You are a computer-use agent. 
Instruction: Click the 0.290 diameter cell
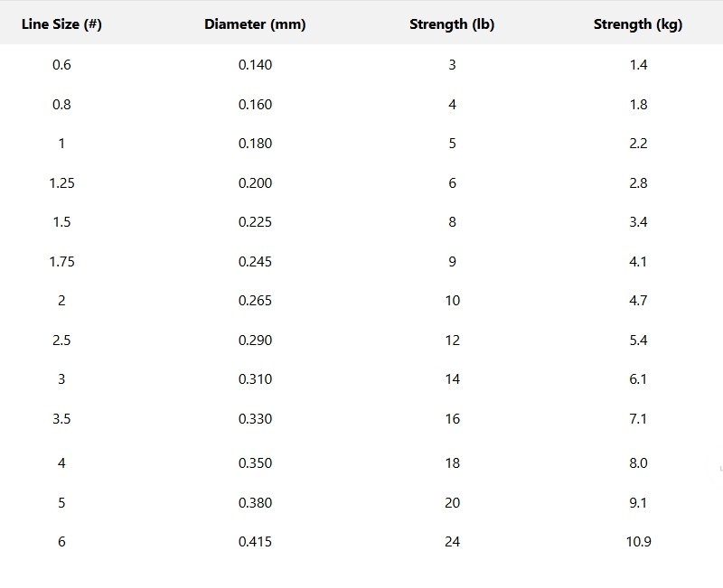255,341
